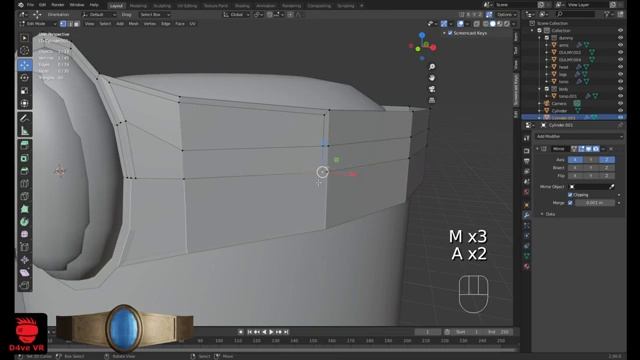Viewport: 640px width, 360px height.
Task: Open the Add Modifier dropdown
Action: coord(579,136)
